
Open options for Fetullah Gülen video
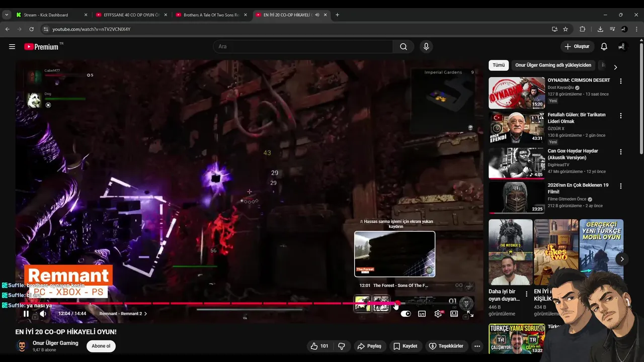[x=621, y=116]
